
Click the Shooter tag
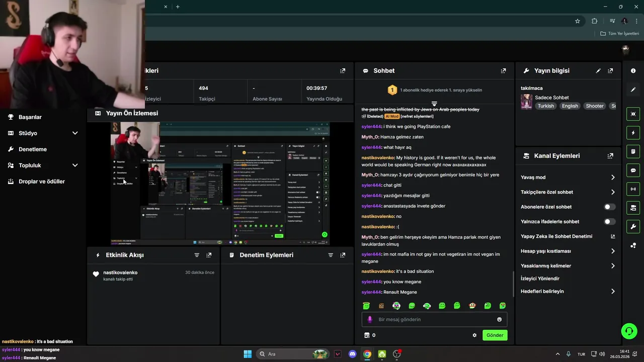coord(595,106)
